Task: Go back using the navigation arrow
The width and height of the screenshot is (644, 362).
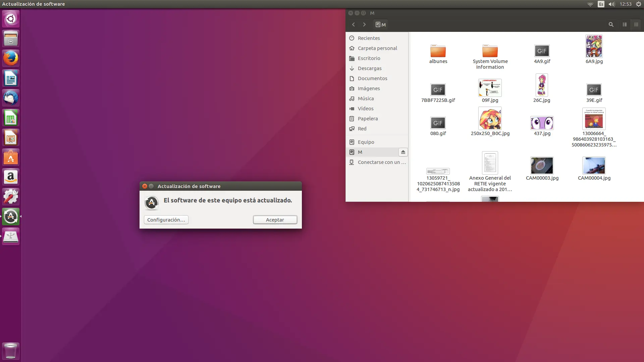Action: pos(354,24)
